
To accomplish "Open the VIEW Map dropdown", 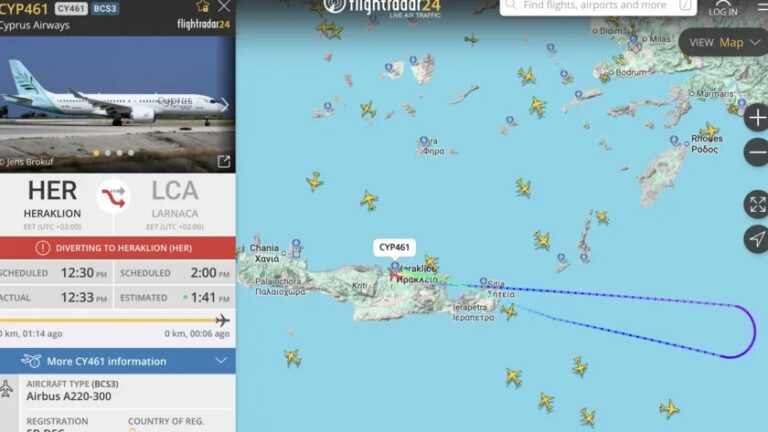I will point(724,43).
